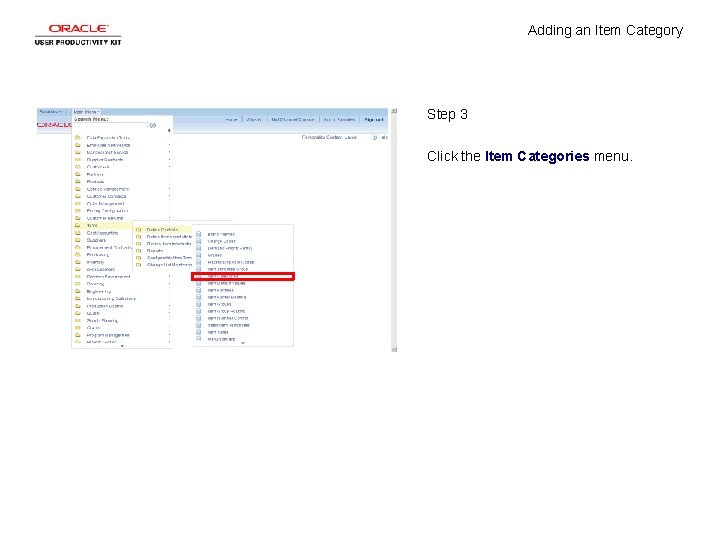Expand the Customers menu folder
720x540 pixels.
(x=98, y=167)
